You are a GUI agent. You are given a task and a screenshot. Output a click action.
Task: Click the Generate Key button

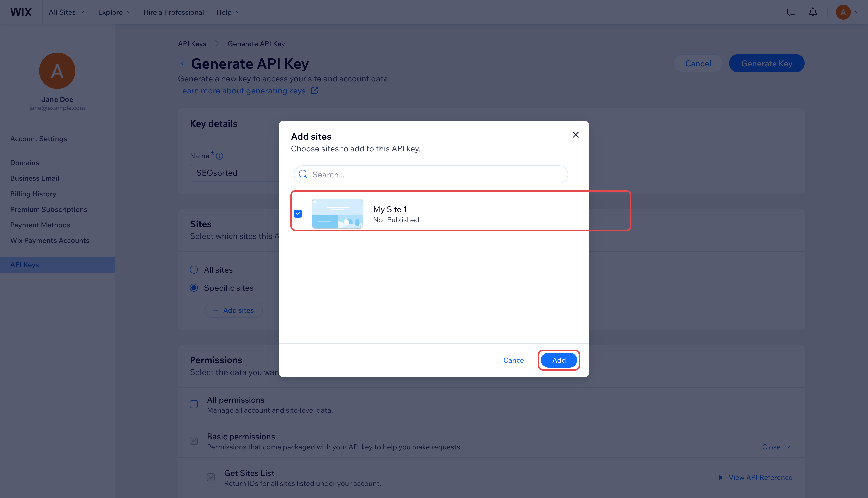pos(766,63)
